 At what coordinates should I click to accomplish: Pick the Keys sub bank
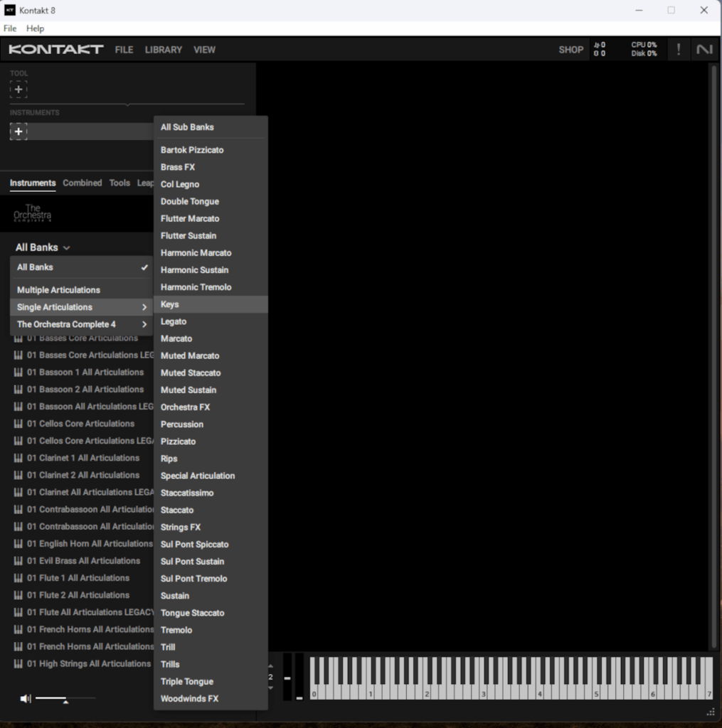(211, 304)
